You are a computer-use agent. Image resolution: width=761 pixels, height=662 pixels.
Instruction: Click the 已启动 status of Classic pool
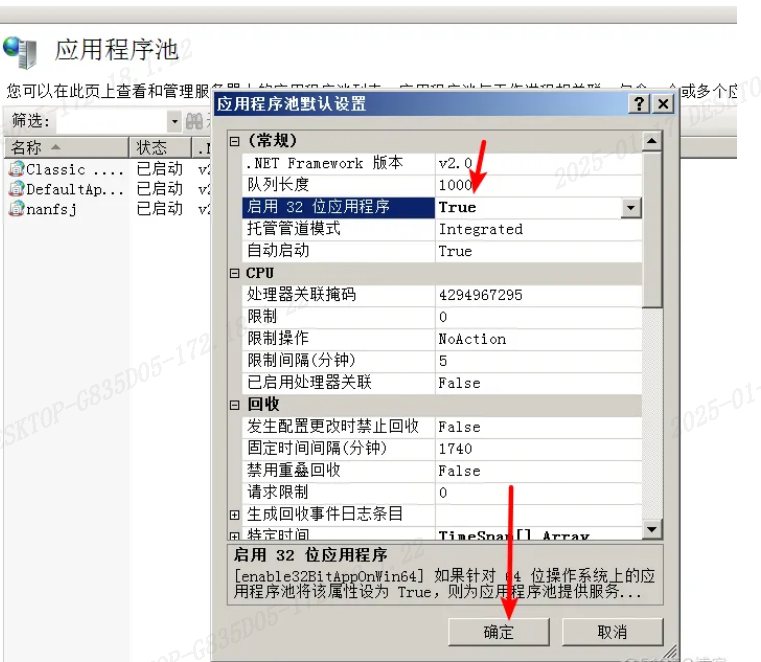[x=160, y=169]
